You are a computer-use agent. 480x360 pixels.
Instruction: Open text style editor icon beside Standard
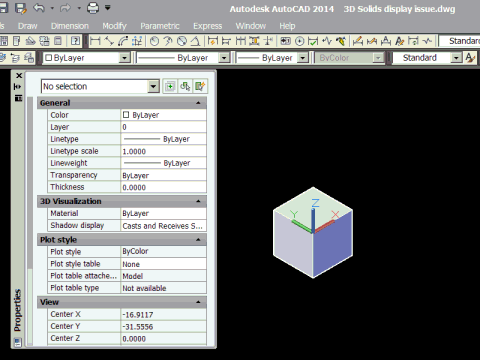coord(470,58)
